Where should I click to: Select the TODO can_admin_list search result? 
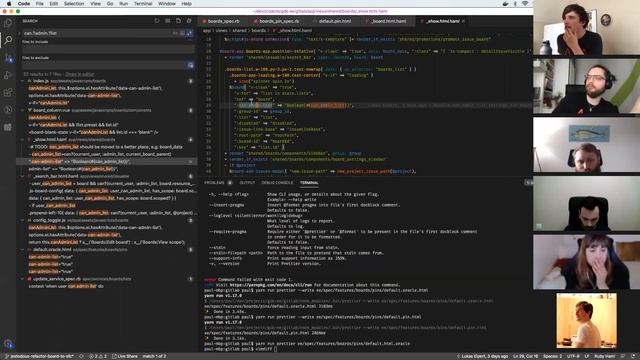(x=105, y=147)
